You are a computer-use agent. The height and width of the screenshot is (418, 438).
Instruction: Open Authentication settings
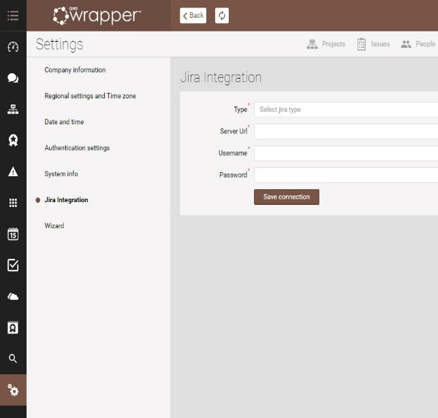tap(77, 148)
